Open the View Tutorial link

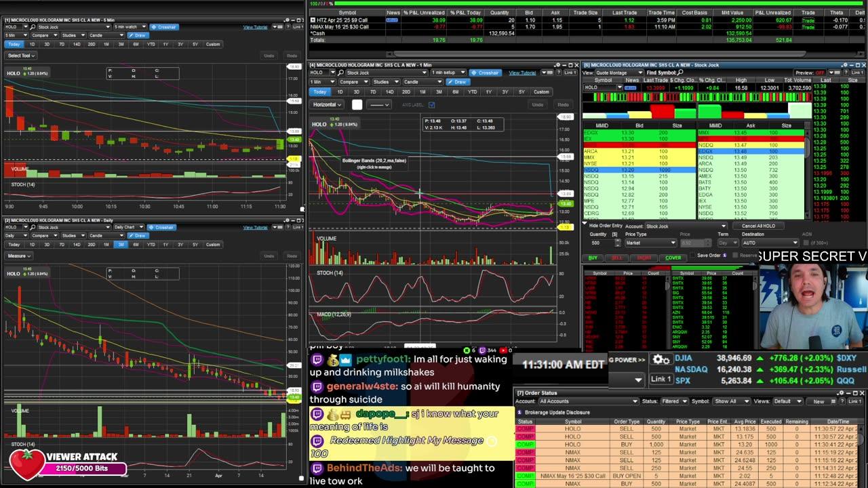point(523,73)
